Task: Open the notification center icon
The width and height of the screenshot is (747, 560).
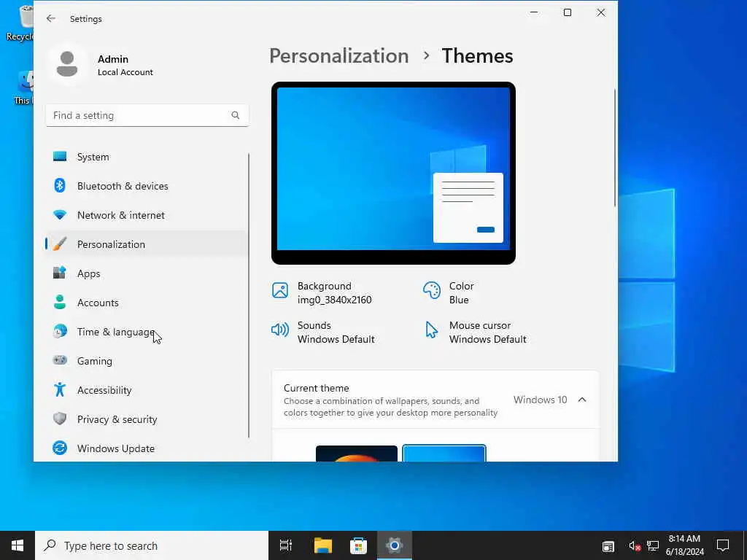Action: point(723,545)
